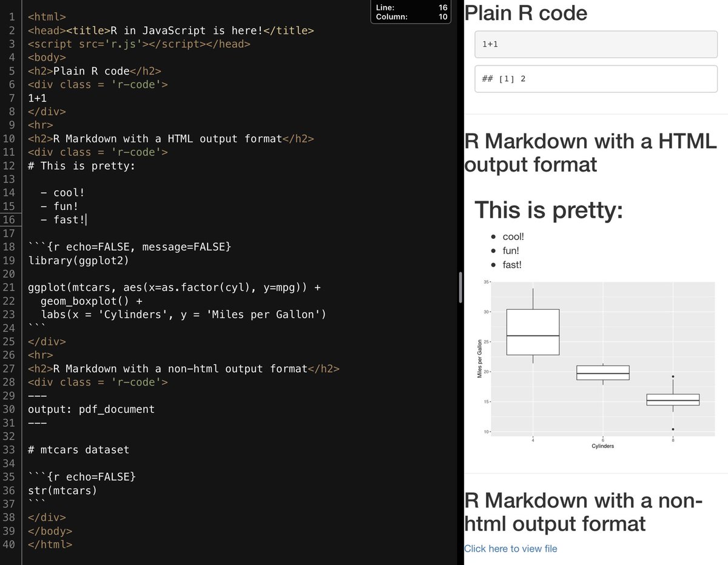Click line number 40 in gutter
Viewport: 728px width, 565px height.
coord(8,544)
